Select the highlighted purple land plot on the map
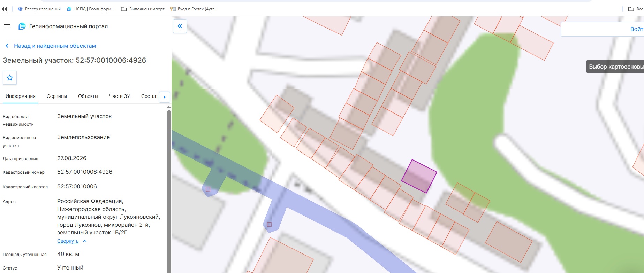Image resolution: width=644 pixels, height=273 pixels. coord(419,176)
